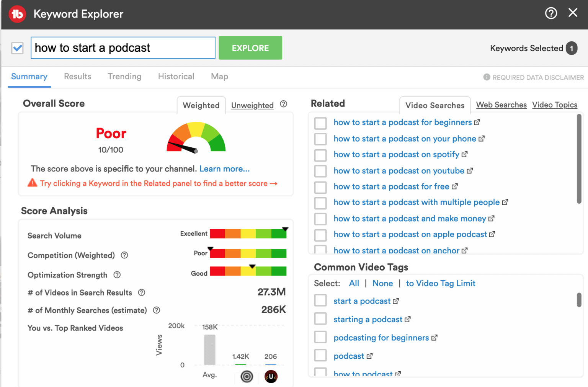
Task: Click the channel avatar icon under the views chart
Action: tap(271, 377)
